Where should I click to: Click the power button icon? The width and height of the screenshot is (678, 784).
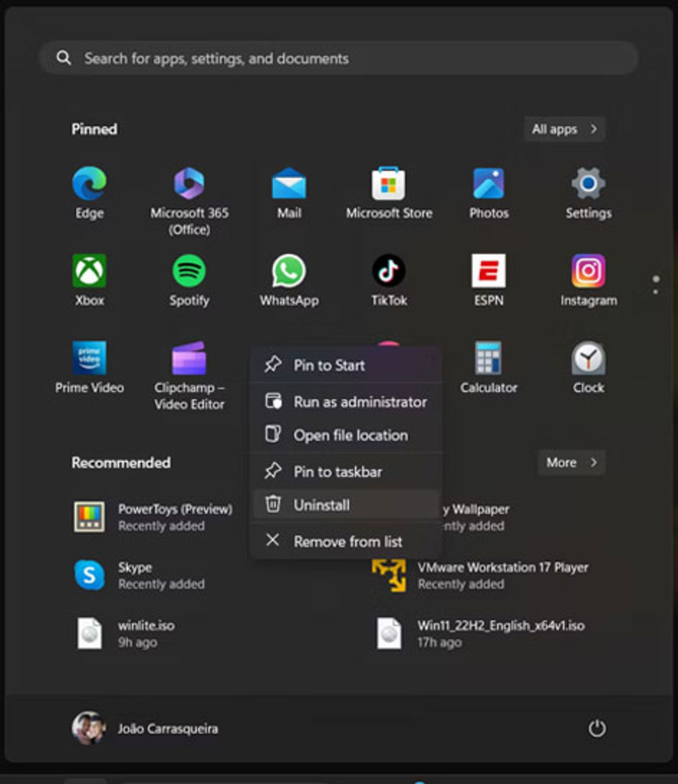[597, 728]
